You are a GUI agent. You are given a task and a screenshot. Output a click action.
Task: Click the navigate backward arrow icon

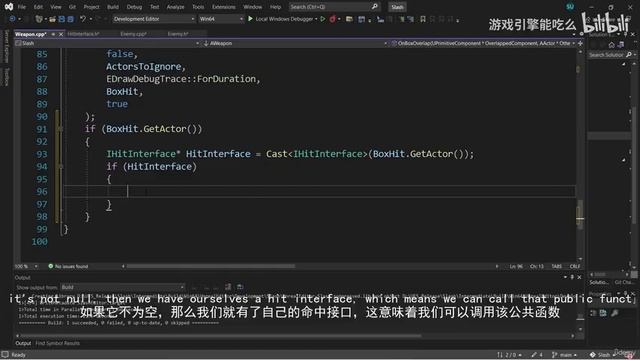(x=12, y=19)
